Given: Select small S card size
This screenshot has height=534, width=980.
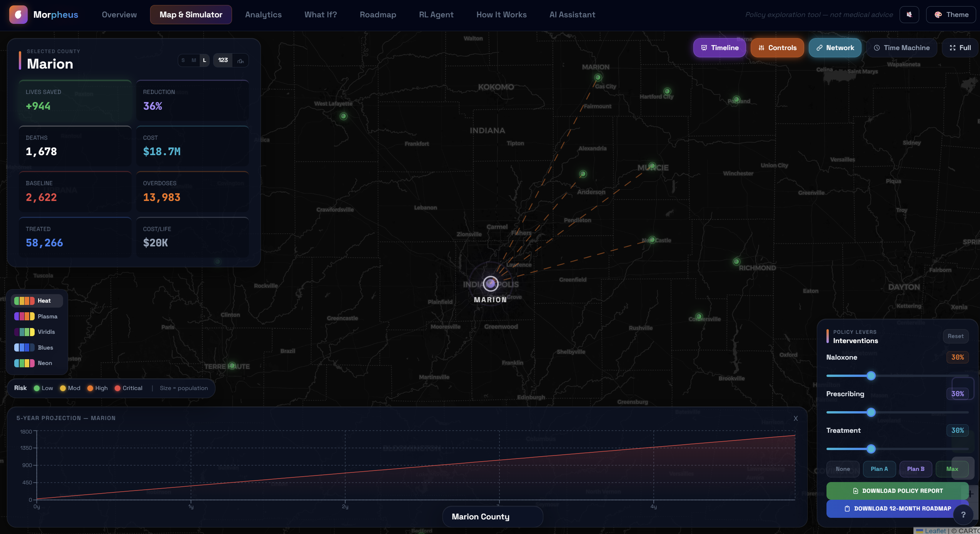Looking at the screenshot, I should pyautogui.click(x=183, y=60).
